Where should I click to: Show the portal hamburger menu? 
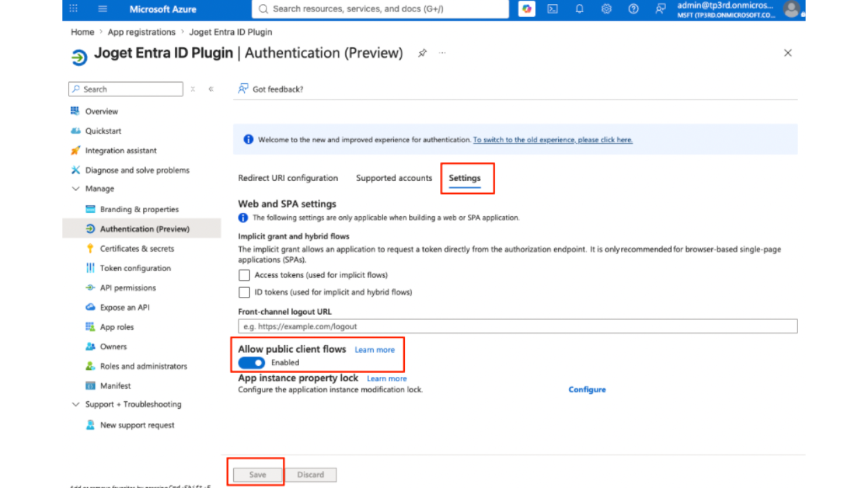(x=103, y=9)
